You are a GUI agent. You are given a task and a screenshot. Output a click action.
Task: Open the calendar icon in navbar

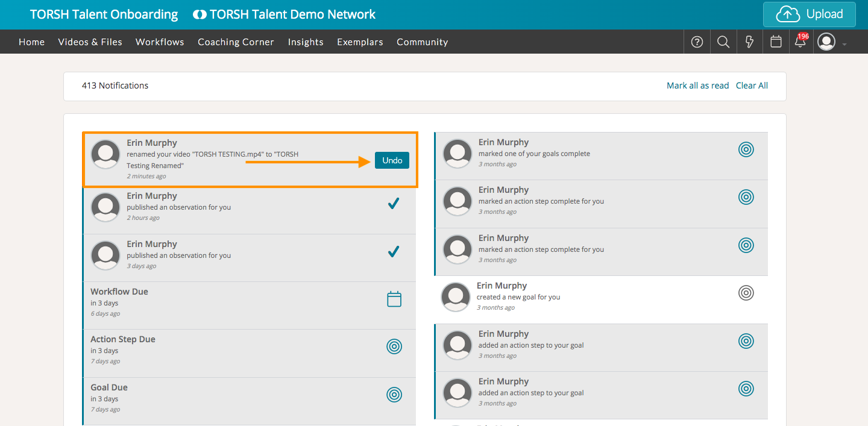[x=776, y=42]
